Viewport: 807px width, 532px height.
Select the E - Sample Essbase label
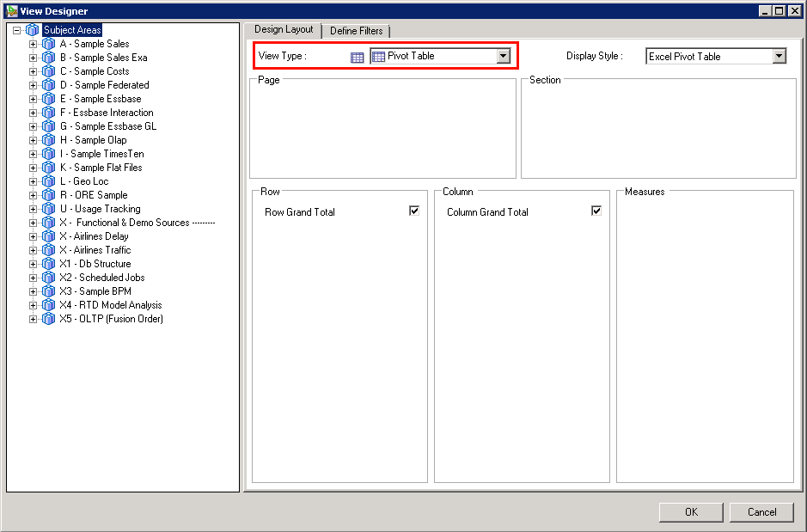pos(101,99)
